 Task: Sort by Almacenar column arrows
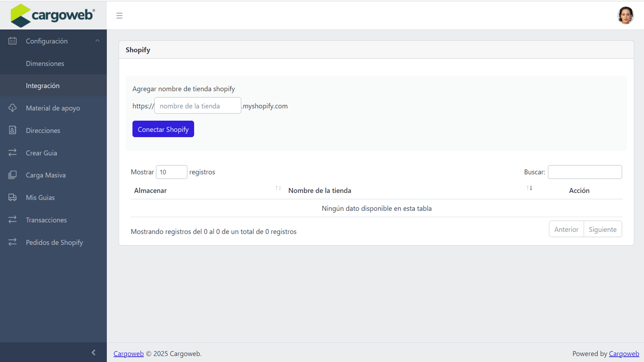(x=278, y=188)
